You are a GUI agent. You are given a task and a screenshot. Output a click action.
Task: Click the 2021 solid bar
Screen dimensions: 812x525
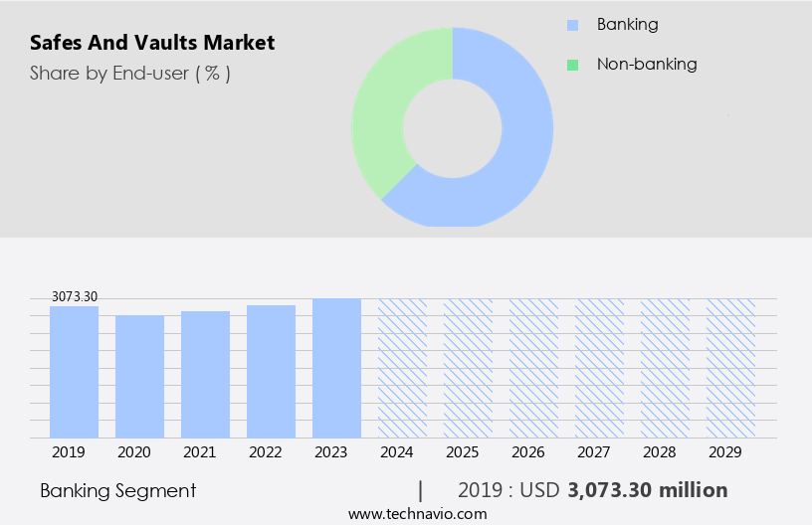point(206,375)
